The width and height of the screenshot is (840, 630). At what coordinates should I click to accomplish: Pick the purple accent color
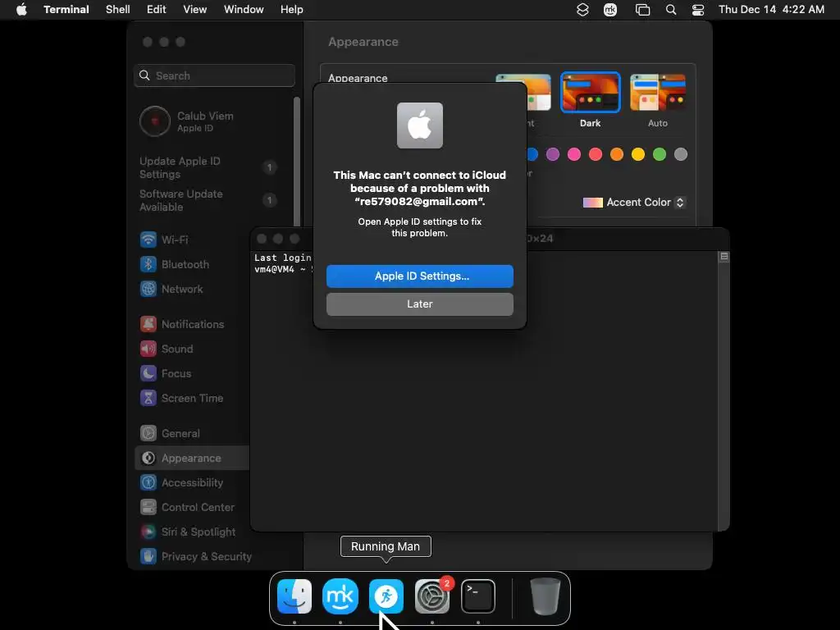click(x=552, y=154)
